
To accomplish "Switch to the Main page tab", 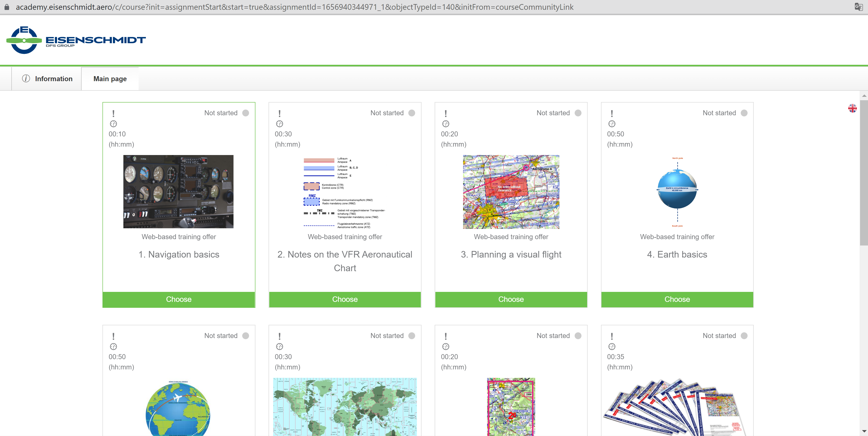I will (x=110, y=79).
